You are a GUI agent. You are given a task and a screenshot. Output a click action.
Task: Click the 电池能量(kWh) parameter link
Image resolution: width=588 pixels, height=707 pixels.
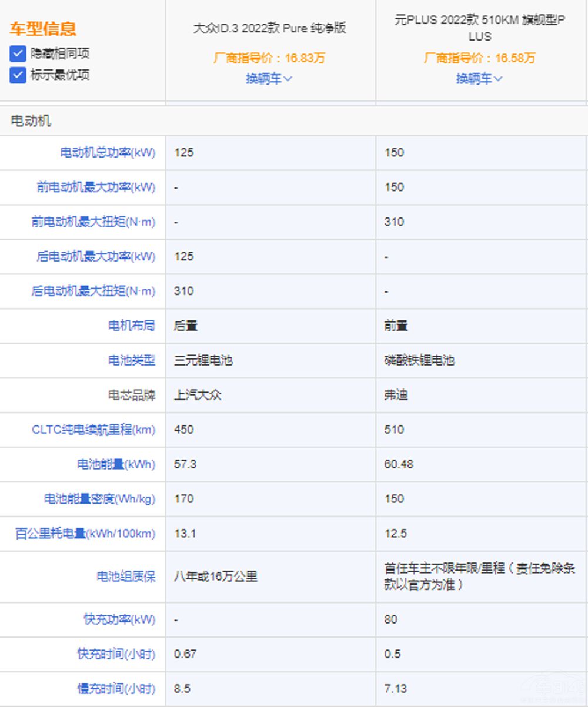coord(116,465)
